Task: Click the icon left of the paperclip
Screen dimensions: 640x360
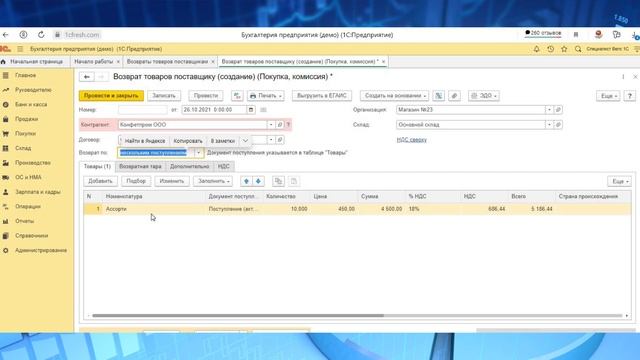Action: pyautogui.click(x=439, y=96)
